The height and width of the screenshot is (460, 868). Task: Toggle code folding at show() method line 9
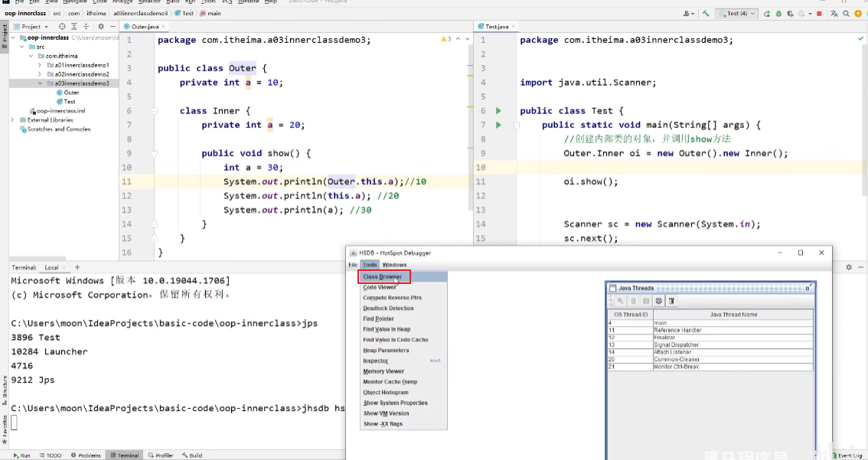(155, 153)
